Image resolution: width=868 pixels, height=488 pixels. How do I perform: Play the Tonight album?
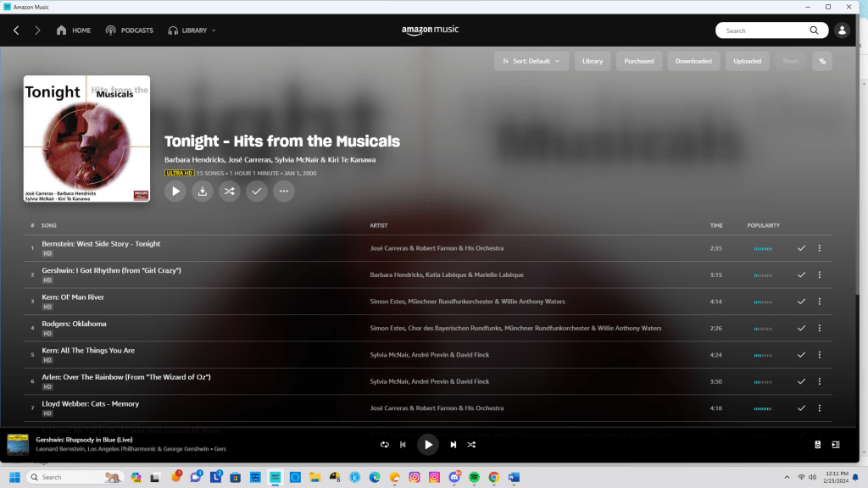[x=175, y=191]
